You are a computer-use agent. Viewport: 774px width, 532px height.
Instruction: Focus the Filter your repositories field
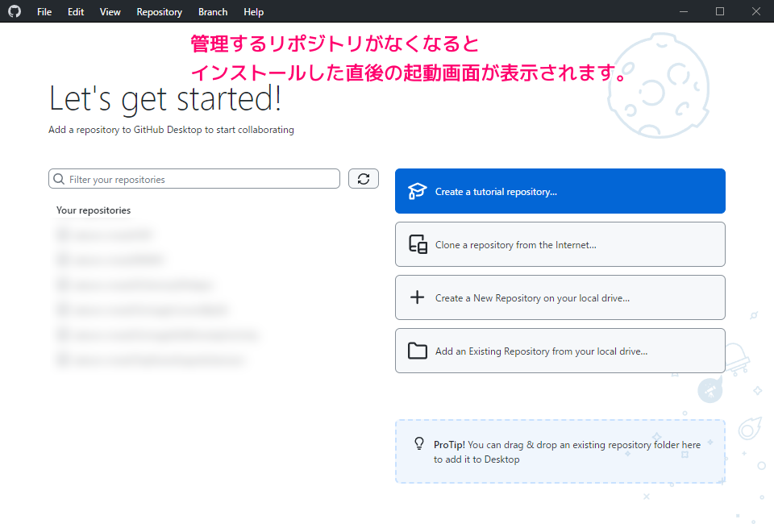pos(194,179)
